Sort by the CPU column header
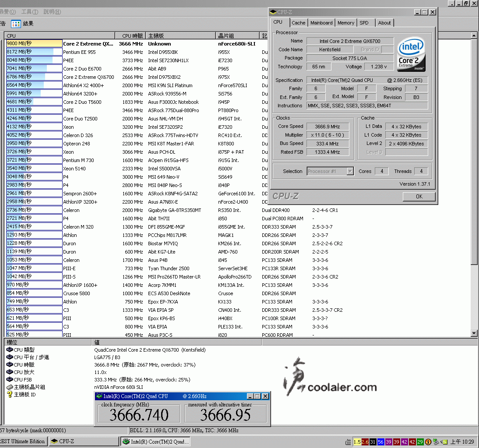 point(60,36)
